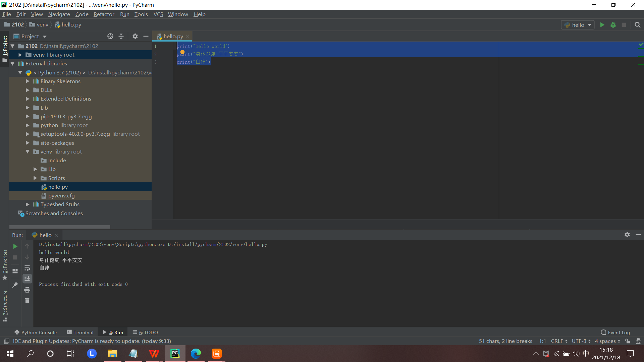This screenshot has height=362, width=644.
Task: Open Project panel settings gear
Action: tap(135, 36)
